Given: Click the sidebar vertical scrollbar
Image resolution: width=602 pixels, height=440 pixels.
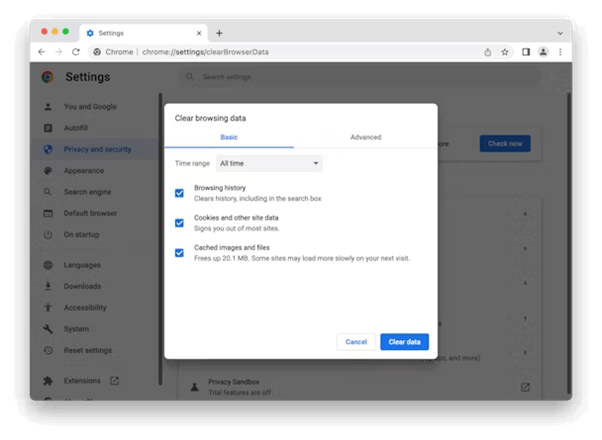Looking at the screenshot, I should click(160, 239).
